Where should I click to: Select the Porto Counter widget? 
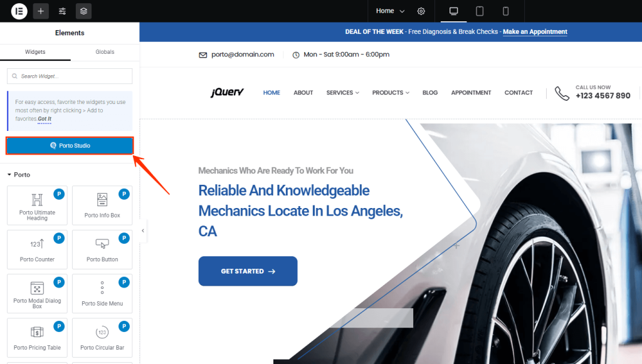point(37,249)
